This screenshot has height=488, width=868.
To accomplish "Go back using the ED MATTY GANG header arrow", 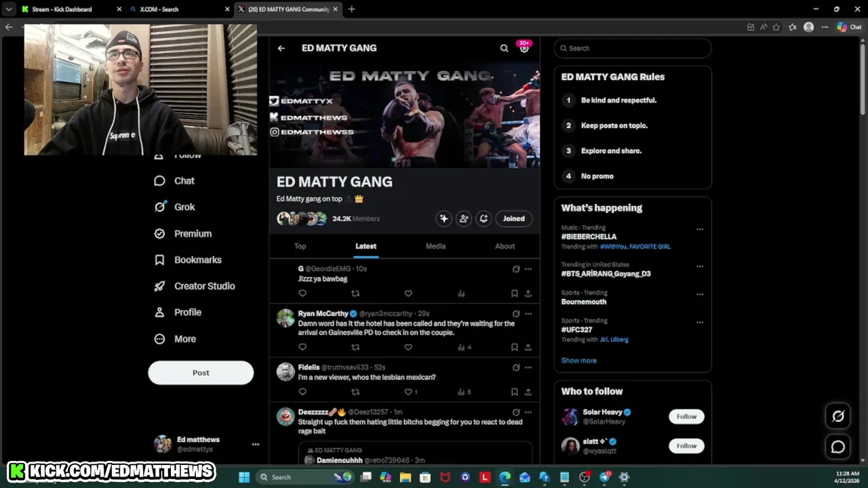I will pyautogui.click(x=281, y=48).
